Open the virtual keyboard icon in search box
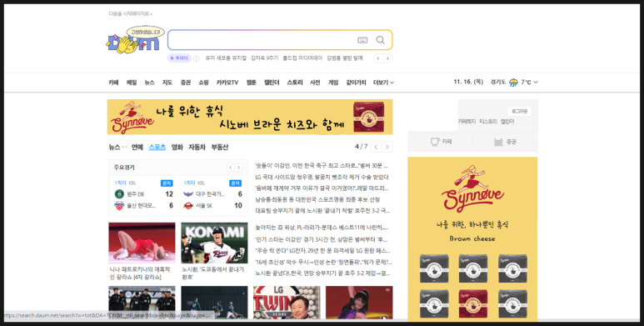This screenshot has height=326, width=644. coord(362,40)
